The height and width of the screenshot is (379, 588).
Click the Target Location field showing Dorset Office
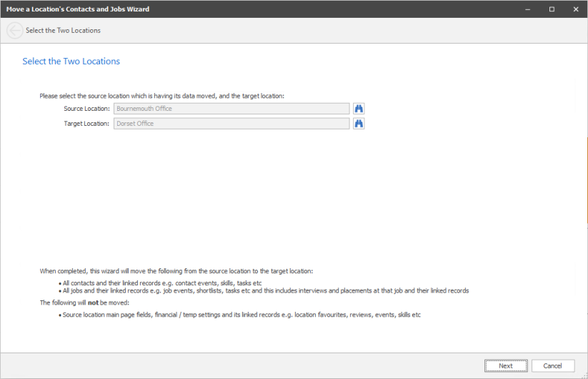(x=231, y=124)
